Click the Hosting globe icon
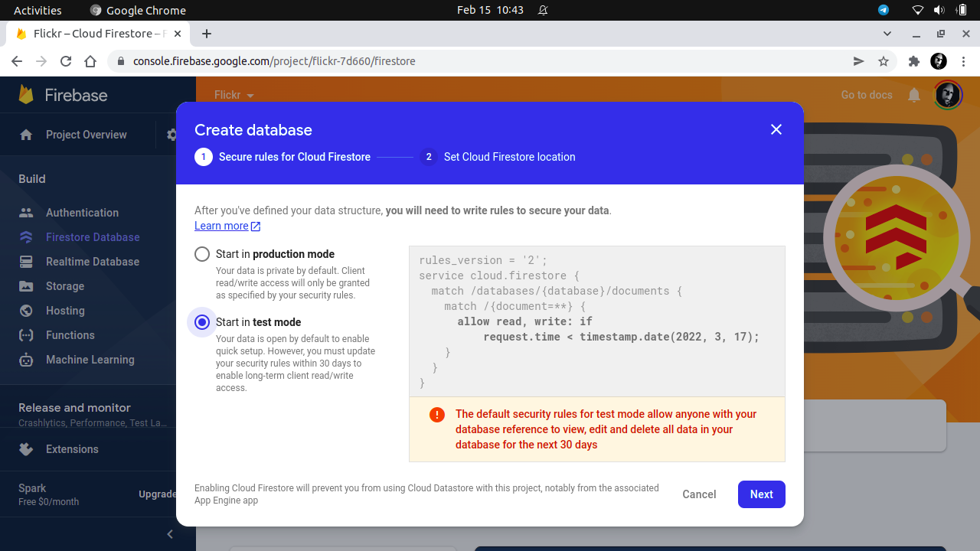 [26, 311]
